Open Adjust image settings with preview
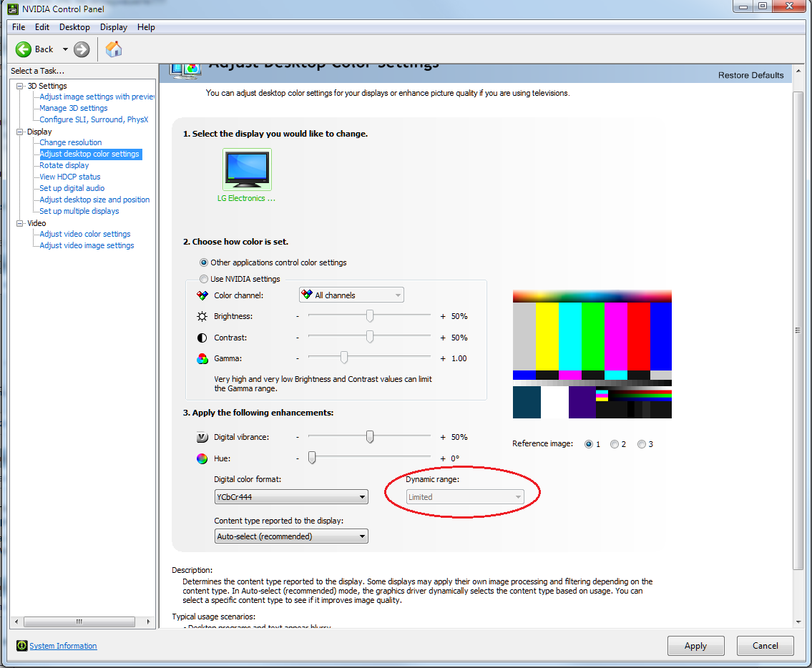The height and width of the screenshot is (668, 812). coord(97,97)
